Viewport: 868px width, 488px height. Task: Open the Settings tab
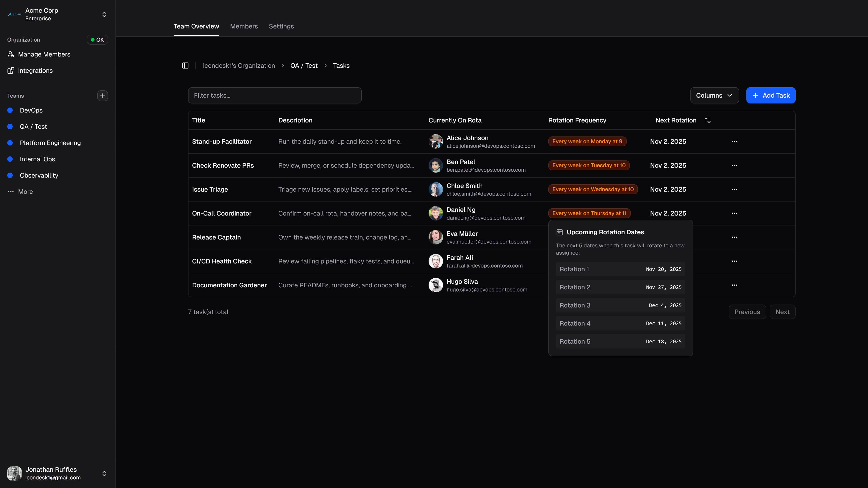(281, 26)
